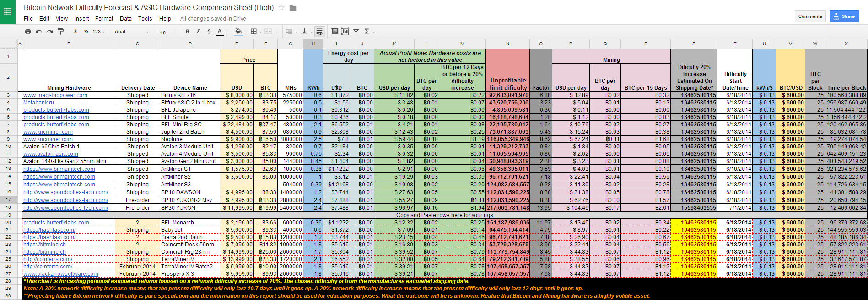
Task: Open bitmaintech link in AntMiner S3 row
Action: coord(59,185)
